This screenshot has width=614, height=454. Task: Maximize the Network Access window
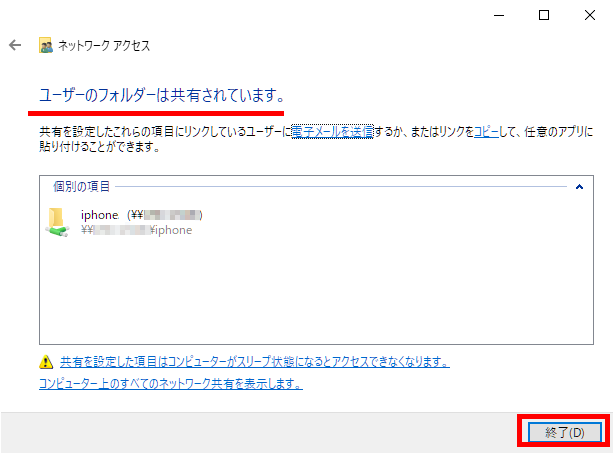pos(544,15)
